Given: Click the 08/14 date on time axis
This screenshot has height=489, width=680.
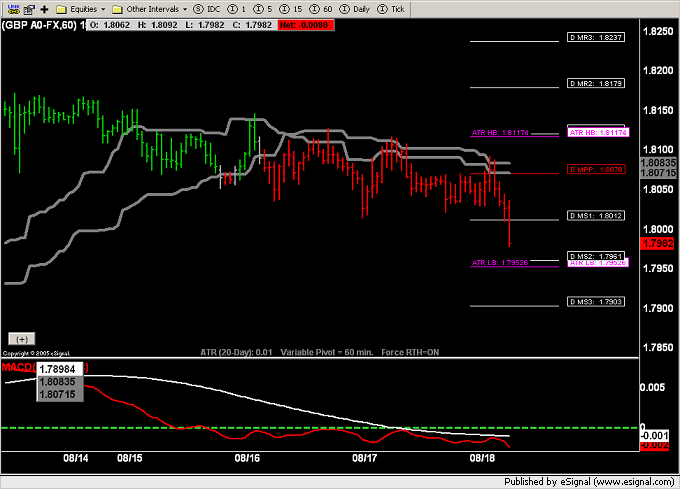Looking at the screenshot, I should (75, 458).
